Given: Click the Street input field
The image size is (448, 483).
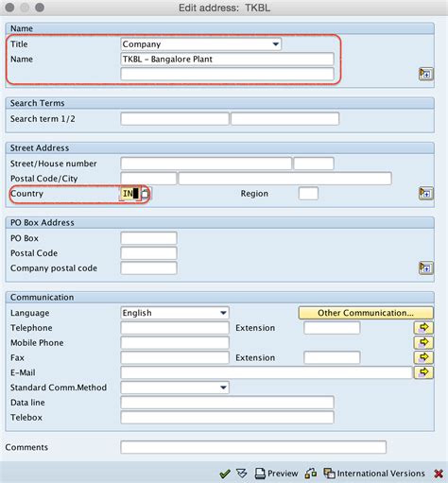Looking at the screenshot, I should point(206,164).
